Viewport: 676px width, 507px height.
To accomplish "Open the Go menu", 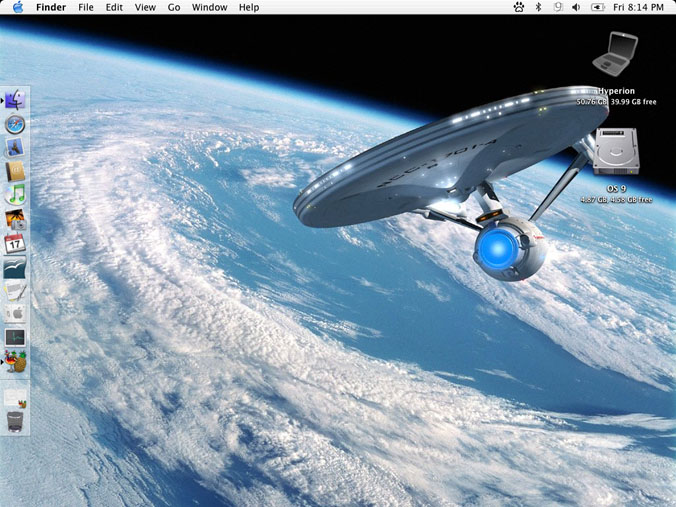I will tap(174, 7).
